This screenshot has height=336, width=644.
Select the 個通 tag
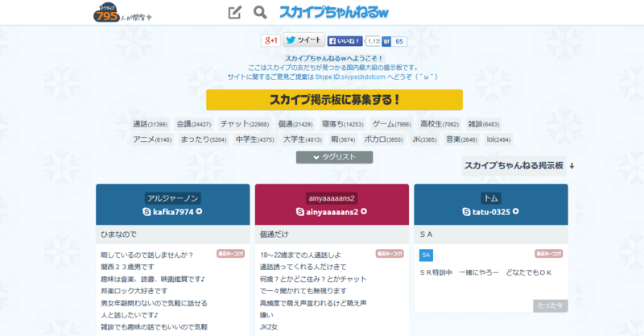click(x=295, y=124)
